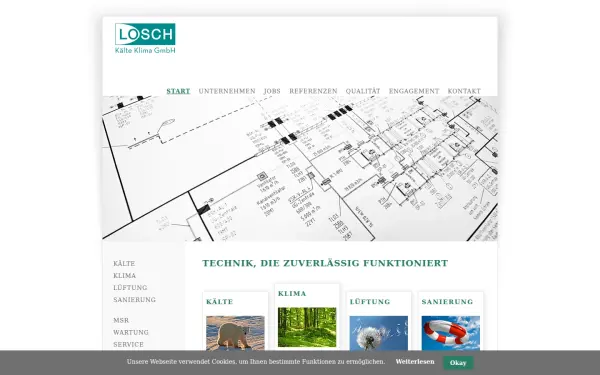
Task: Accept cookies with the Okay button
Action: (x=458, y=363)
